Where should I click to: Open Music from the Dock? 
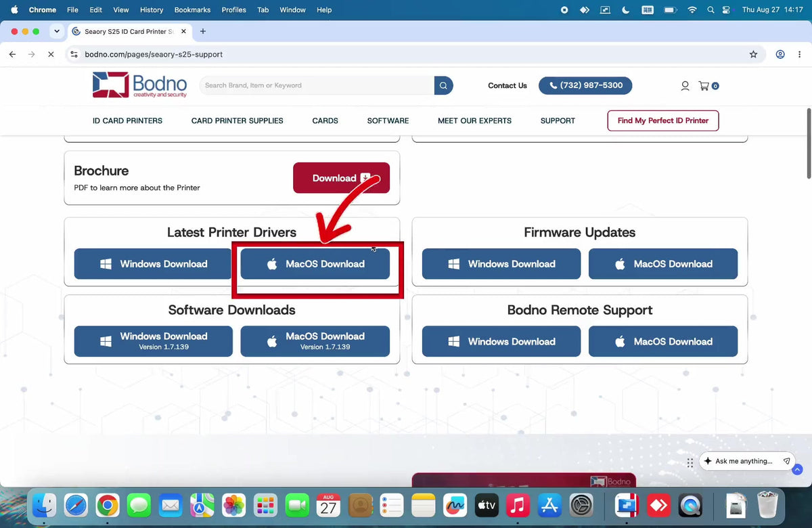click(x=518, y=505)
